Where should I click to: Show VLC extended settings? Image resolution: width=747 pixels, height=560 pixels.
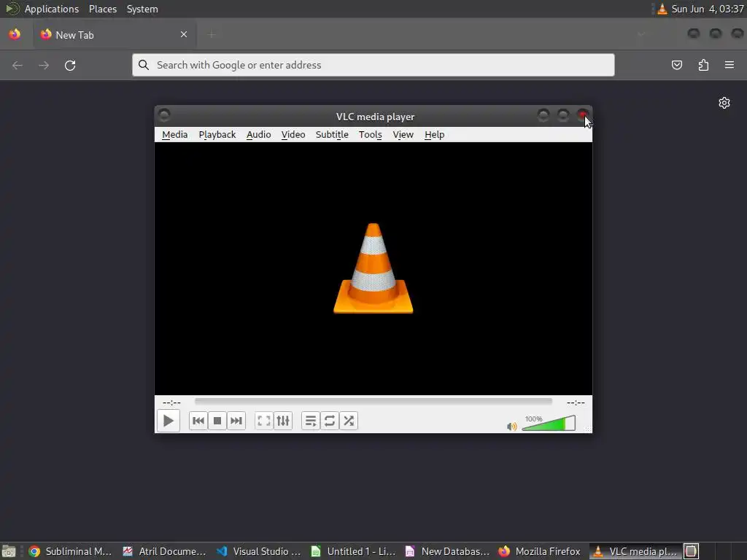[x=283, y=421]
